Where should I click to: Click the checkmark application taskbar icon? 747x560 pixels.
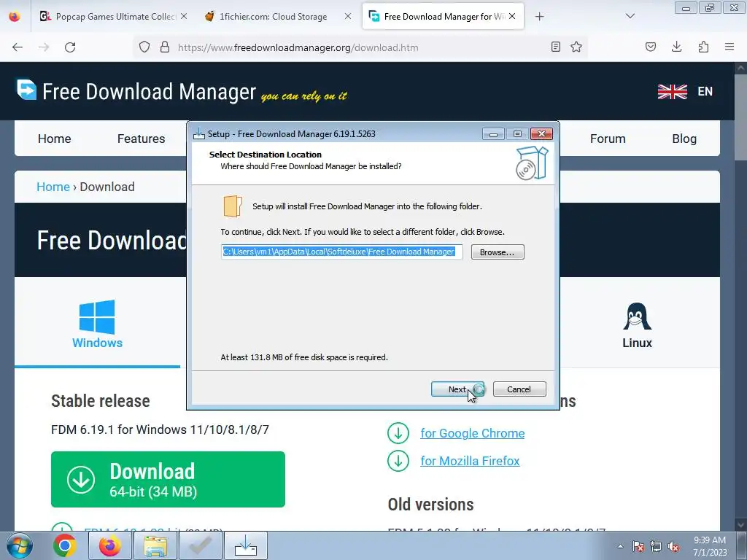coord(201,545)
